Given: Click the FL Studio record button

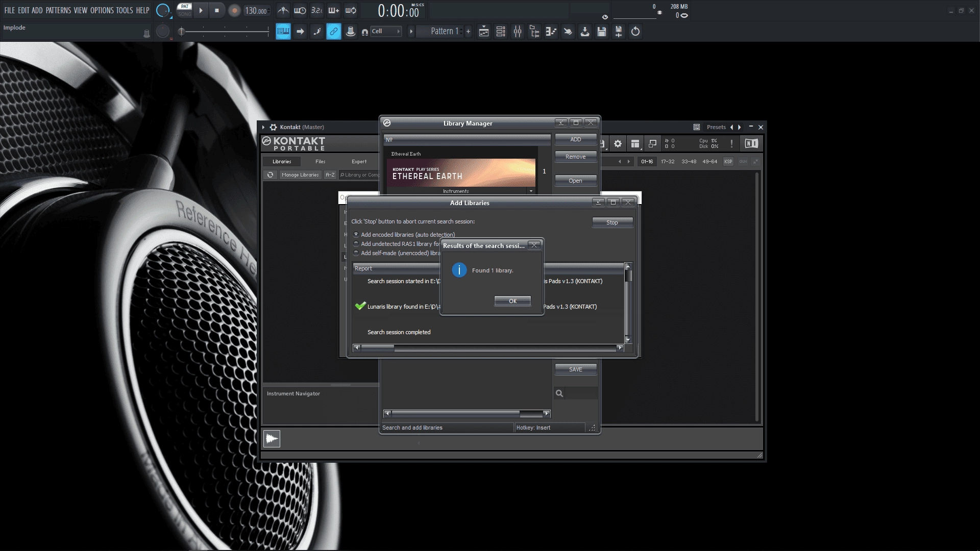Looking at the screenshot, I should (234, 10).
